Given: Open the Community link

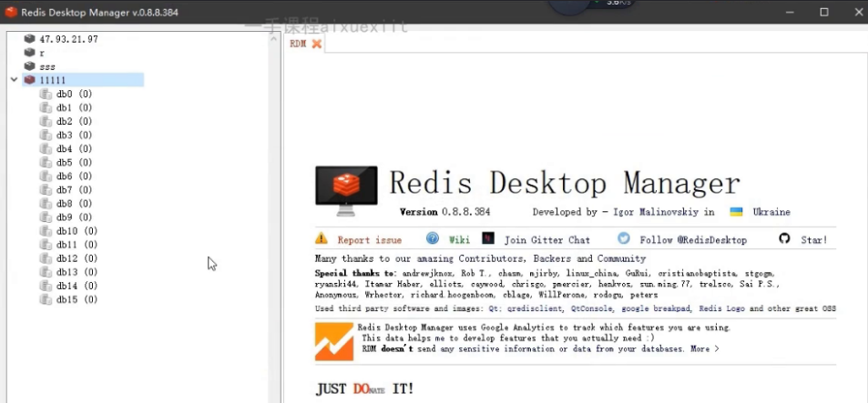Looking at the screenshot, I should pyautogui.click(x=621, y=258).
